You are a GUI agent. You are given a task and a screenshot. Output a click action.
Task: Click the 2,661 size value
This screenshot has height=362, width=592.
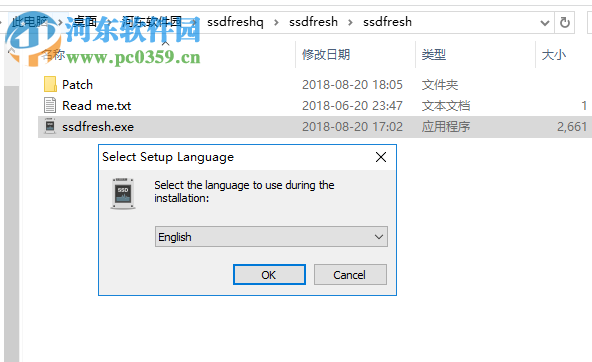572,126
